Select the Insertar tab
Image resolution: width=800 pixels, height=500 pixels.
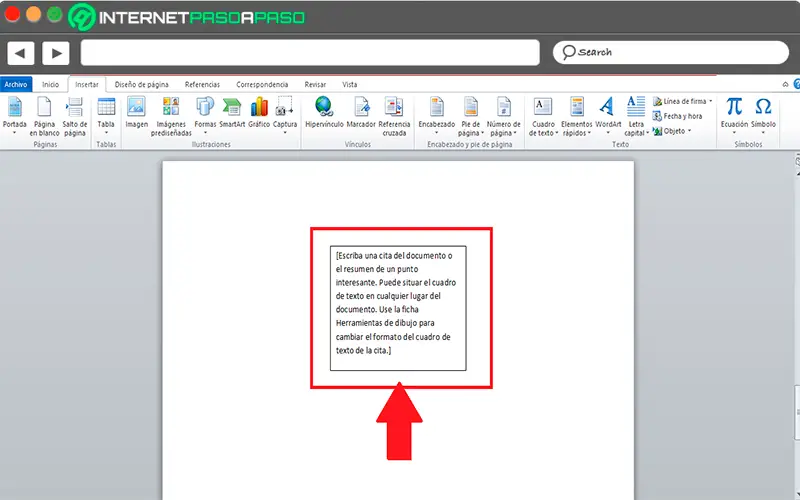tap(87, 84)
